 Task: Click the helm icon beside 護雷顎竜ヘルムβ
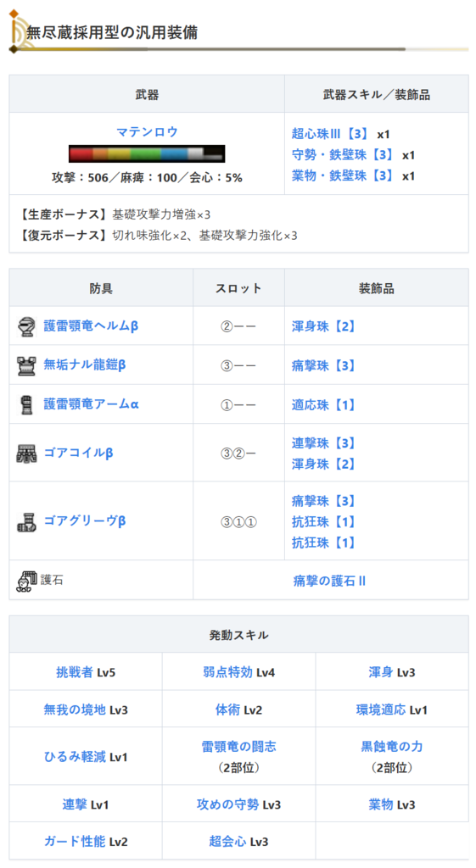(x=26, y=326)
